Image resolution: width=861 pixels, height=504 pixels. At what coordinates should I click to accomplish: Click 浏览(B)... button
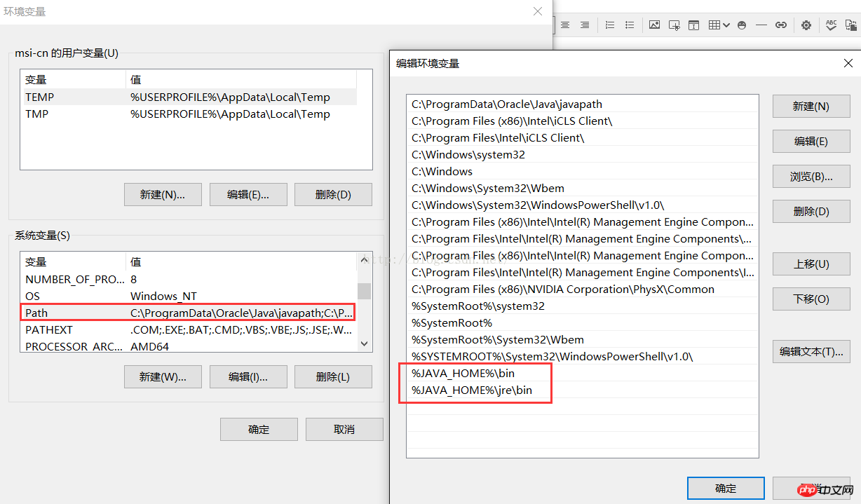coord(811,177)
